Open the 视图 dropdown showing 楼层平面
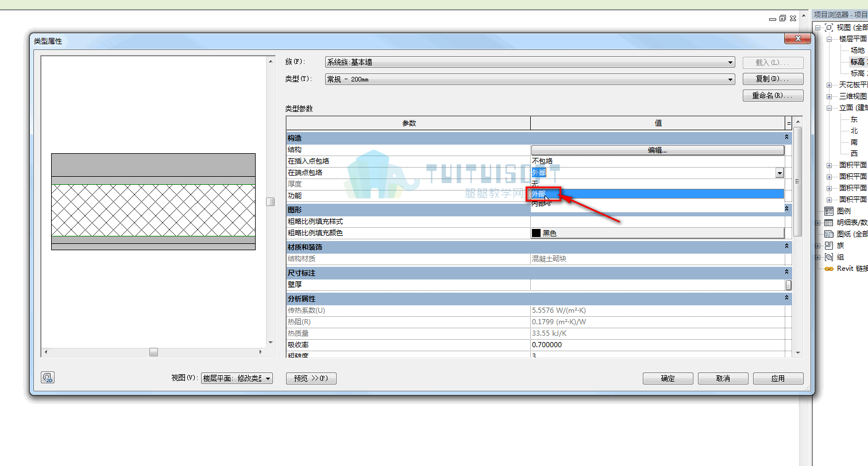This screenshot has height=466, width=868. tap(267, 378)
